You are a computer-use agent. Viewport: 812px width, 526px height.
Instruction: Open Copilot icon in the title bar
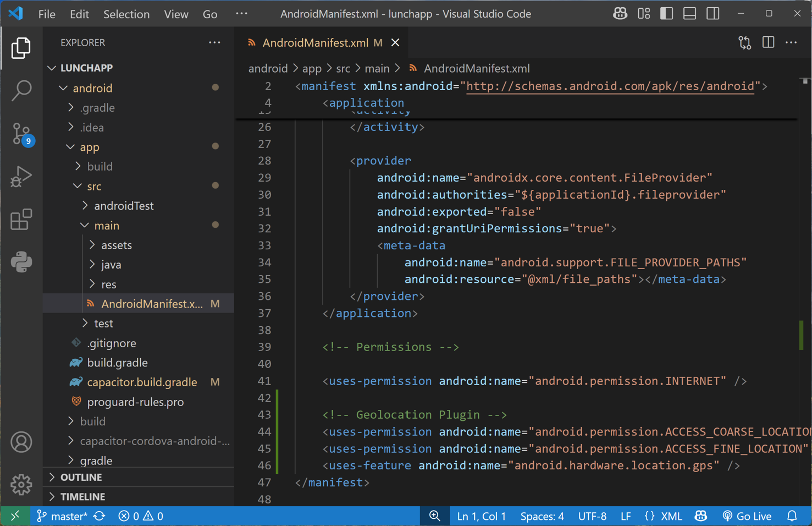620,14
